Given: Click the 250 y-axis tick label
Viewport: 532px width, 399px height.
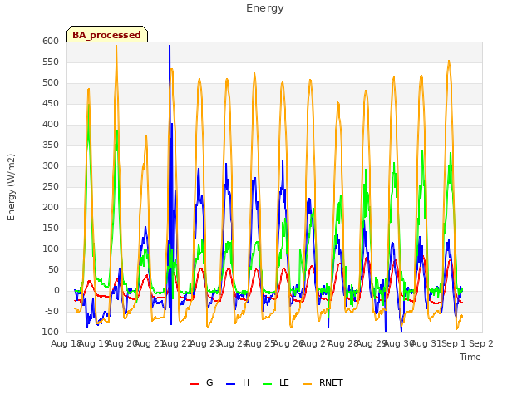Looking at the screenshot, I should pyautogui.click(x=51, y=186).
